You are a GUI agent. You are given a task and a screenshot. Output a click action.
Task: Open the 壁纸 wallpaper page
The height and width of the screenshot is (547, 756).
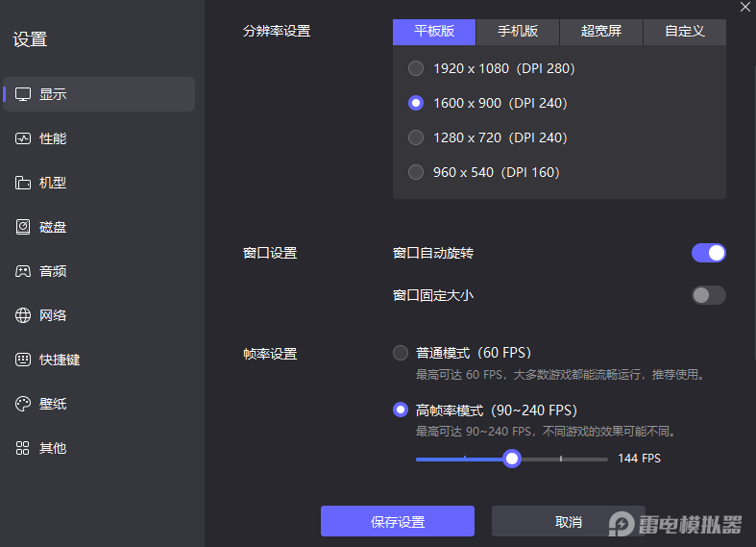click(x=99, y=404)
